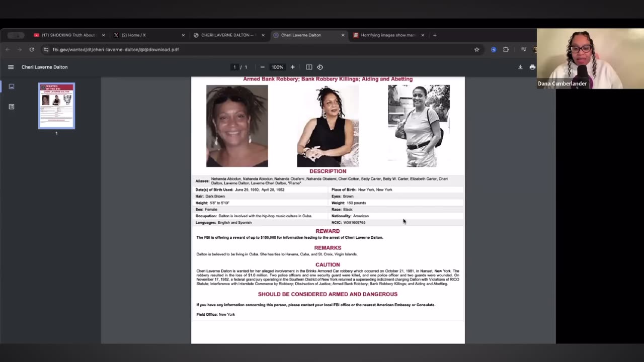The image size is (644, 362).
Task: Zoom out the PDF with minus icon
Action: click(x=262, y=67)
